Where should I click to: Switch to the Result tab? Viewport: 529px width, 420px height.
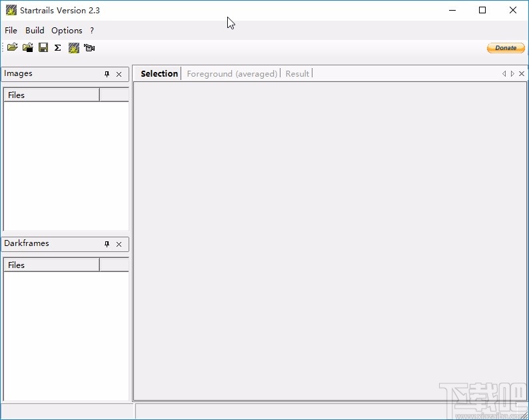click(297, 73)
